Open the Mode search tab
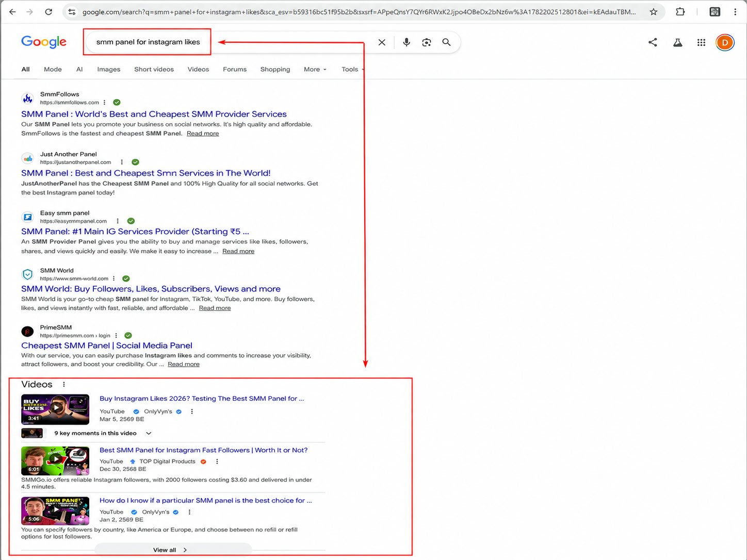 pyautogui.click(x=53, y=69)
